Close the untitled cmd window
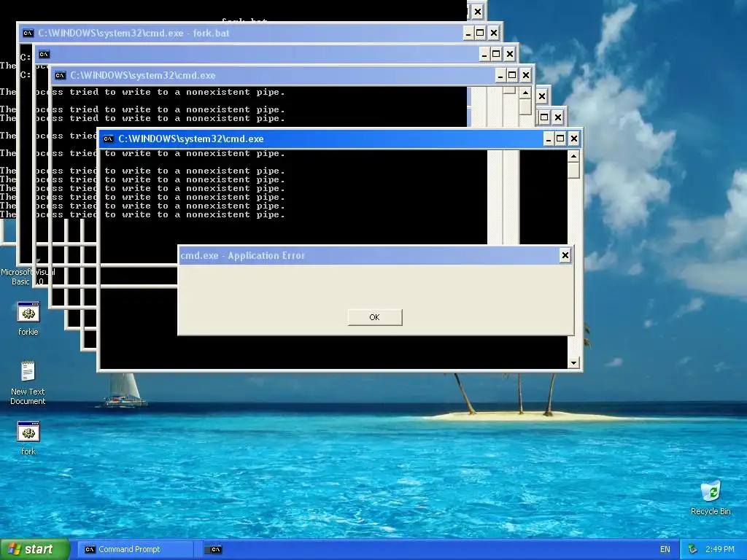747x560 pixels. (x=510, y=54)
